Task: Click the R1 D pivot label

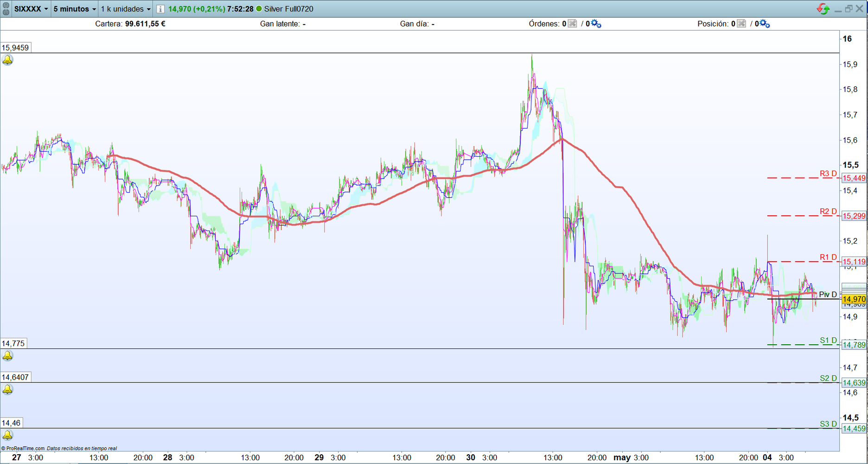Action: 828,258
